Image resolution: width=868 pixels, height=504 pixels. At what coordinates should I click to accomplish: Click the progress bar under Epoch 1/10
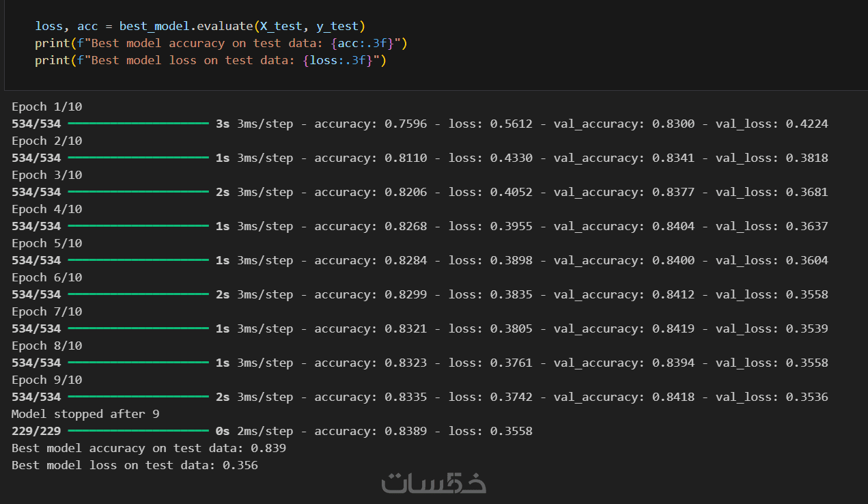coord(138,124)
